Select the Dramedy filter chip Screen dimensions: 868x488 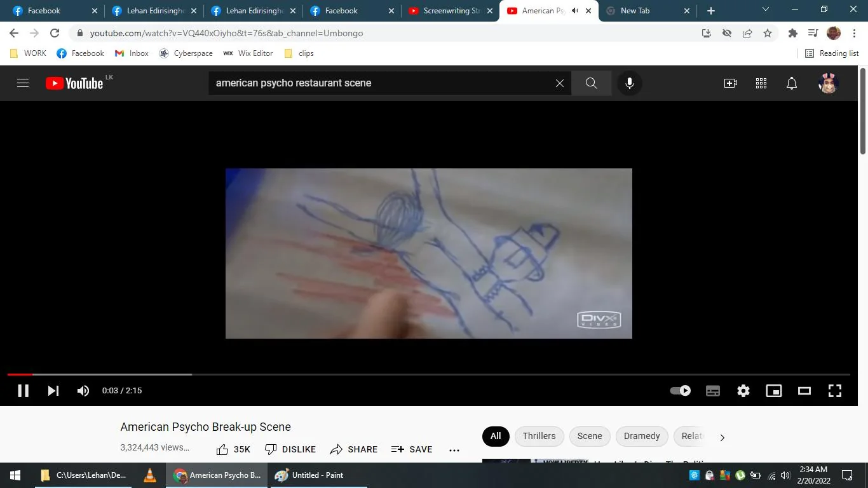[642, 436]
